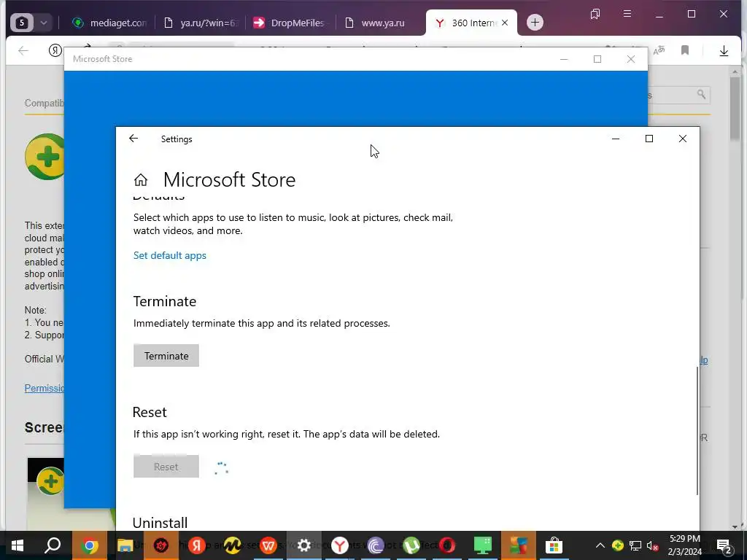747x560 pixels.
Task: Close the Microsoft Store window behind
Action: click(x=631, y=59)
